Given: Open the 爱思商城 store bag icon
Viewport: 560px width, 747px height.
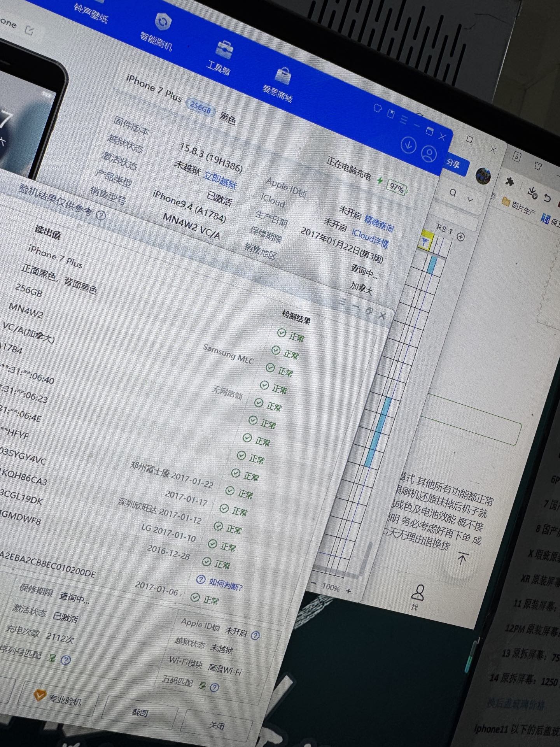Looking at the screenshot, I should [283, 75].
